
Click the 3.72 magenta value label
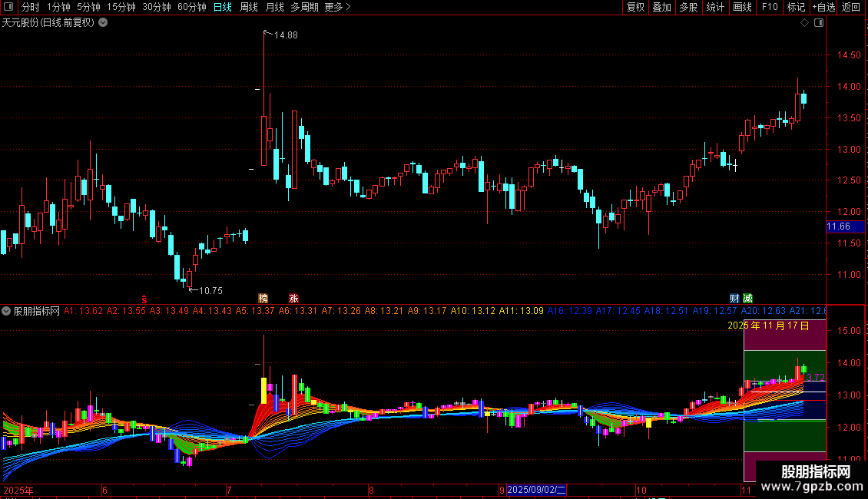pos(816,377)
